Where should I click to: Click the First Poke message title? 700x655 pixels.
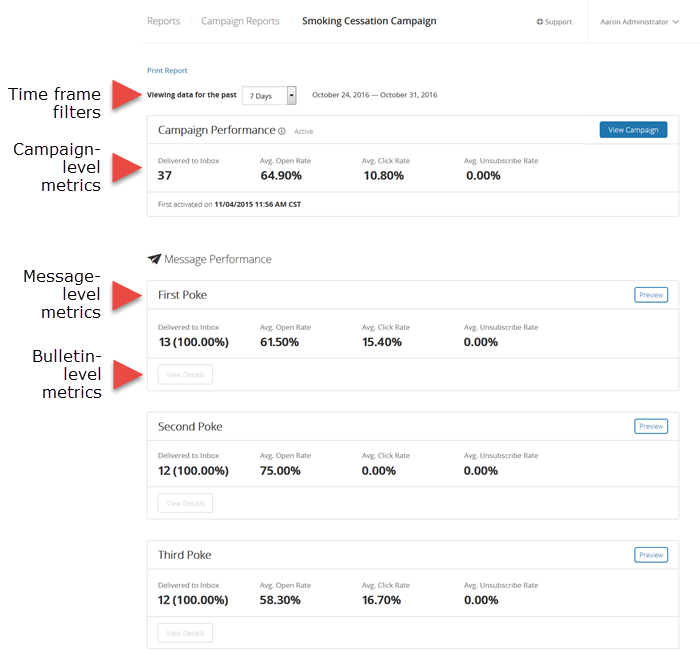coord(183,295)
